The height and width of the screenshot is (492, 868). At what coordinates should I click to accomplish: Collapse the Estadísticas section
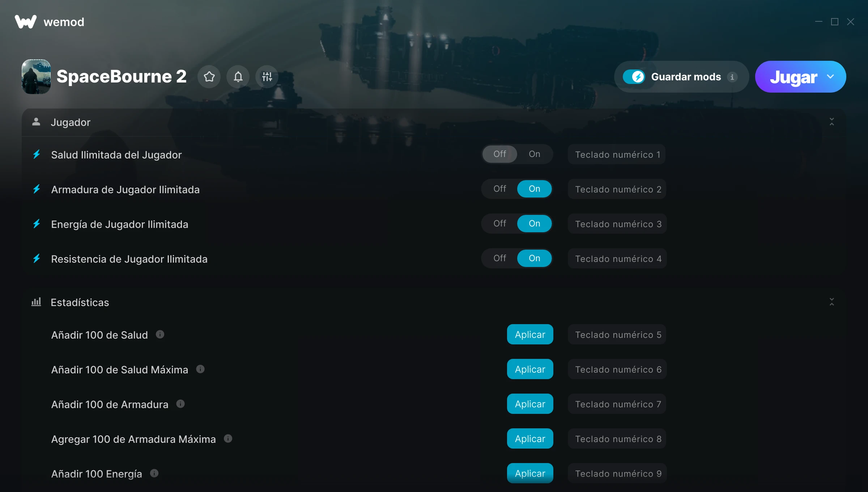point(832,302)
